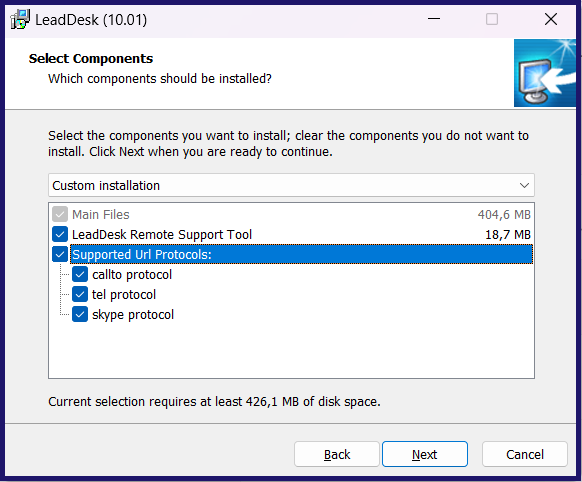This screenshot has width=582, height=482.
Task: Uncheck the callto protocol checkbox
Action: click(x=80, y=275)
